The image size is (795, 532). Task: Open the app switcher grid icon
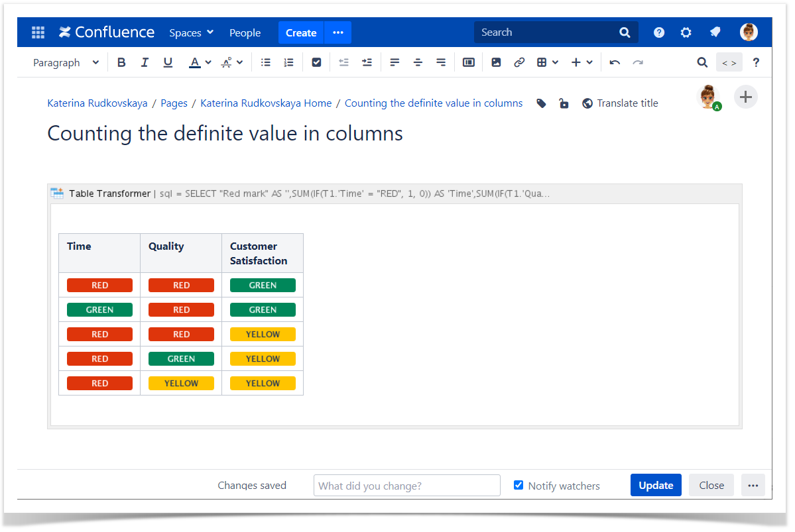point(38,32)
